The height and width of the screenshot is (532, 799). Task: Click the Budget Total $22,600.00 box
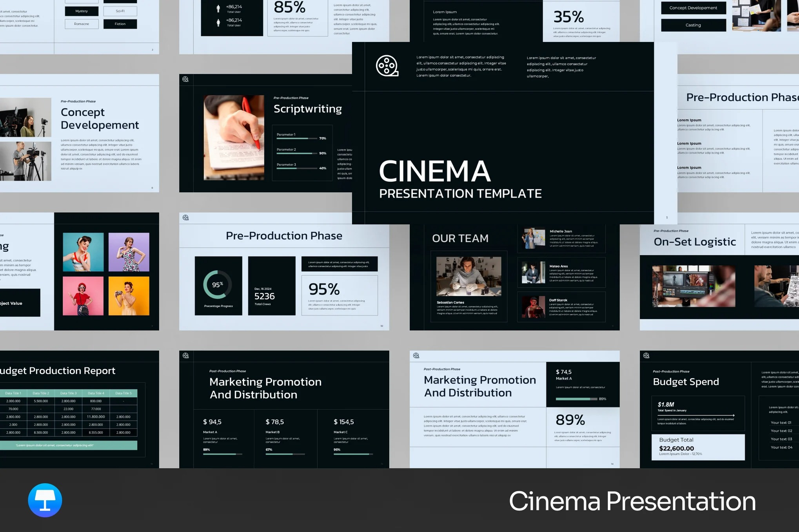point(698,447)
